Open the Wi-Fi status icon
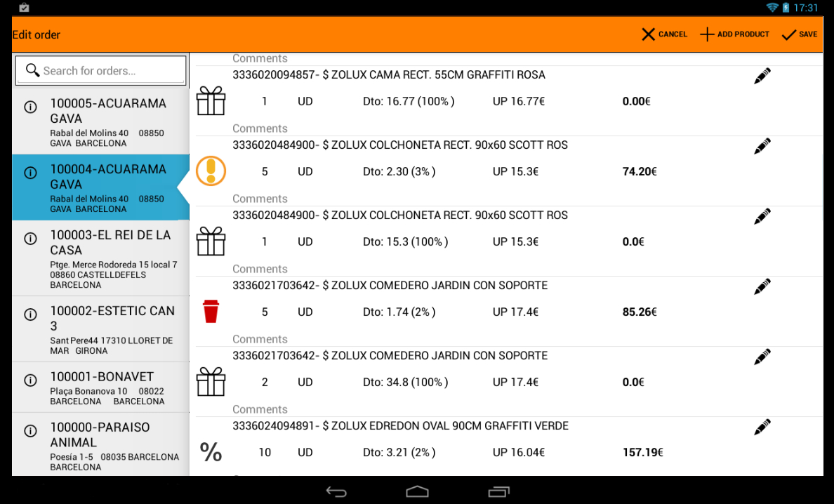This screenshot has width=834, height=504. point(772,8)
